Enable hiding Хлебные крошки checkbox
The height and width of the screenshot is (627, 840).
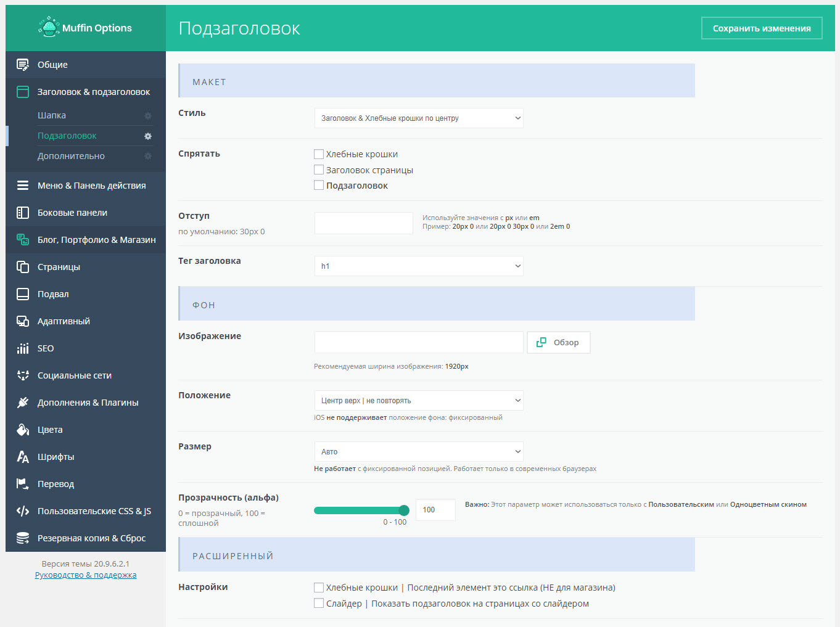(x=319, y=154)
